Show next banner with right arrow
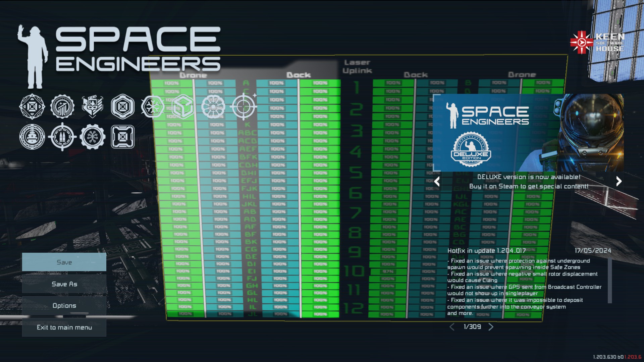The width and height of the screenshot is (644, 362). (x=619, y=181)
